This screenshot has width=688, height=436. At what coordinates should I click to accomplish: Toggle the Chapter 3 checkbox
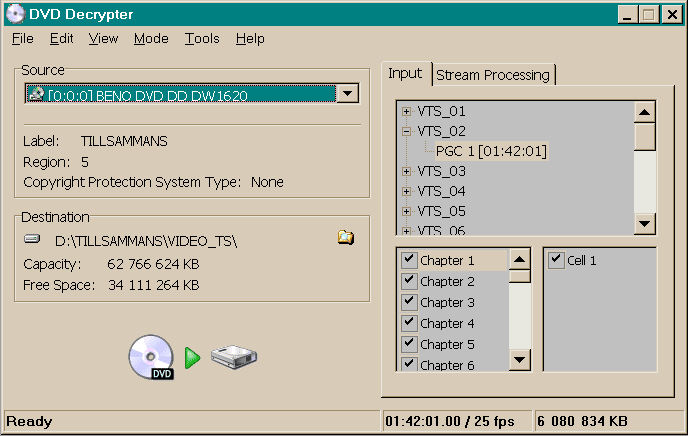[x=408, y=302]
